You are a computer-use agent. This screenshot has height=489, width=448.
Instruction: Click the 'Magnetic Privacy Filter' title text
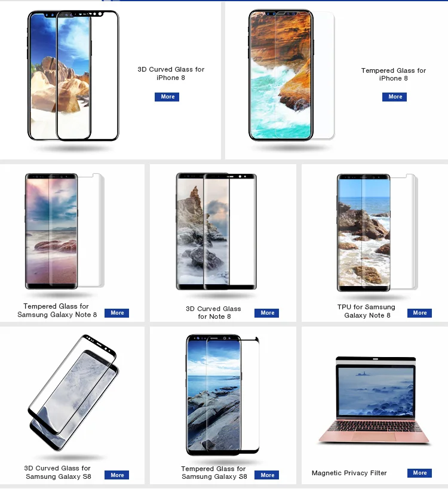(349, 473)
